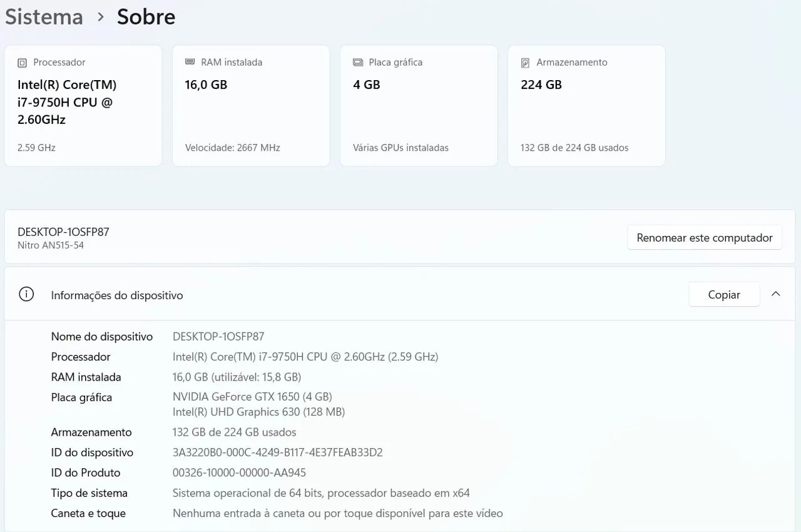Image resolution: width=801 pixels, height=532 pixels.
Task: Click 'Sistema operacional de 64 bits' value
Action: [321, 493]
